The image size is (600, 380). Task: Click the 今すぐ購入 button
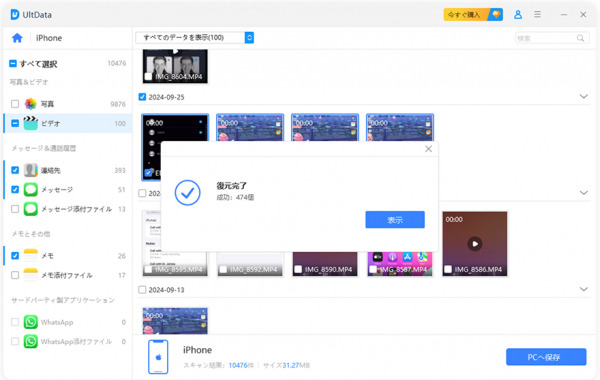(x=473, y=15)
